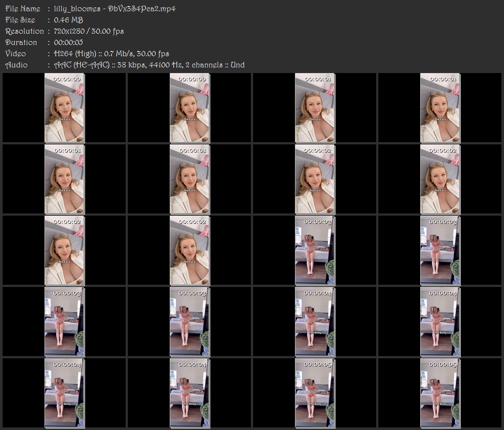Screen dimensions: 504x430
Task: Open the first frame stamped 00:00:00
Action: pos(64,108)
